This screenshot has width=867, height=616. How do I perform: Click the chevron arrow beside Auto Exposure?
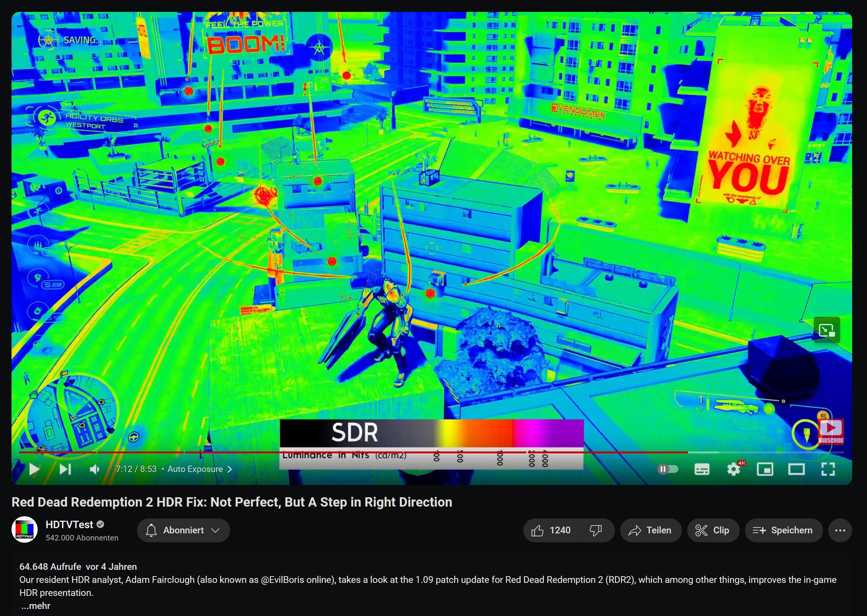pyautogui.click(x=229, y=469)
